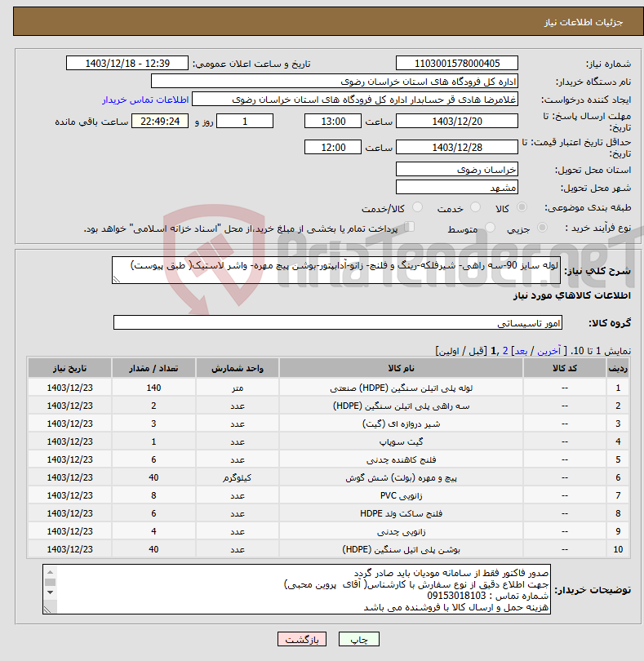644x661 pixels.
Task: Click the نام دستگاه خریدار field
Action: click(335, 82)
